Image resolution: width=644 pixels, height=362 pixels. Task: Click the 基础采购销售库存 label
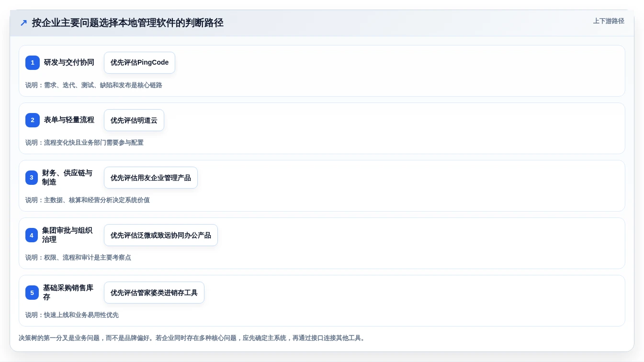pos(68,293)
